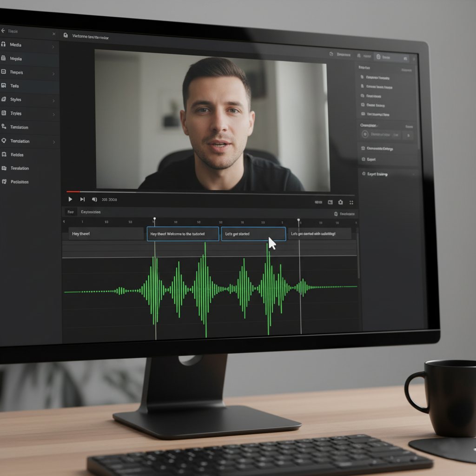Select the Tells item in the sidebar

point(14,86)
